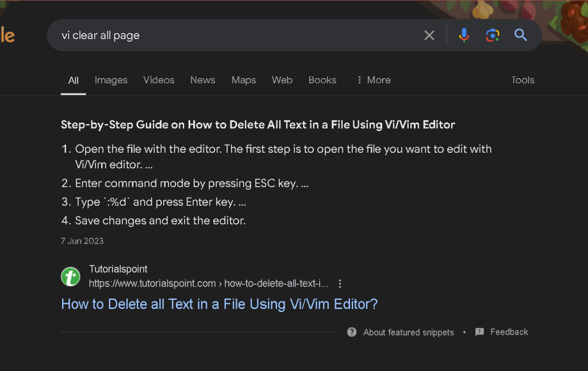Click the tutorialspoint.com URL breadcrumb
The image size is (588, 371).
(209, 284)
